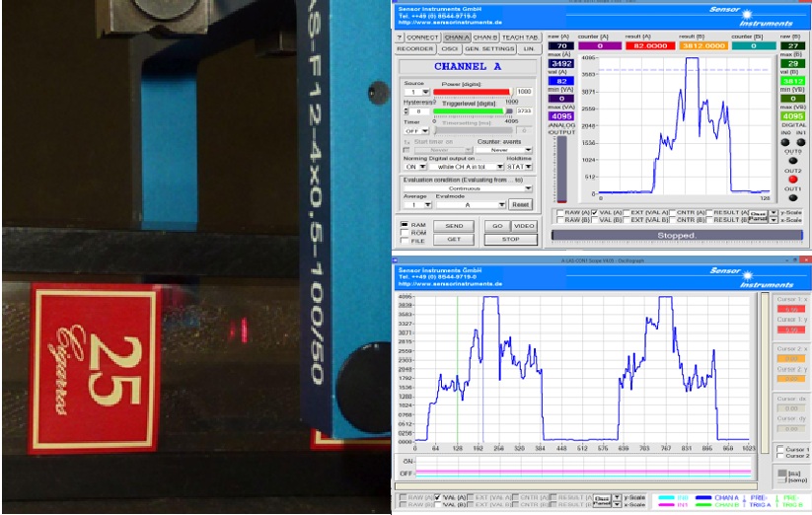The width and height of the screenshot is (812, 515).
Task: Click the CONNECT tab button
Action: coord(422,37)
